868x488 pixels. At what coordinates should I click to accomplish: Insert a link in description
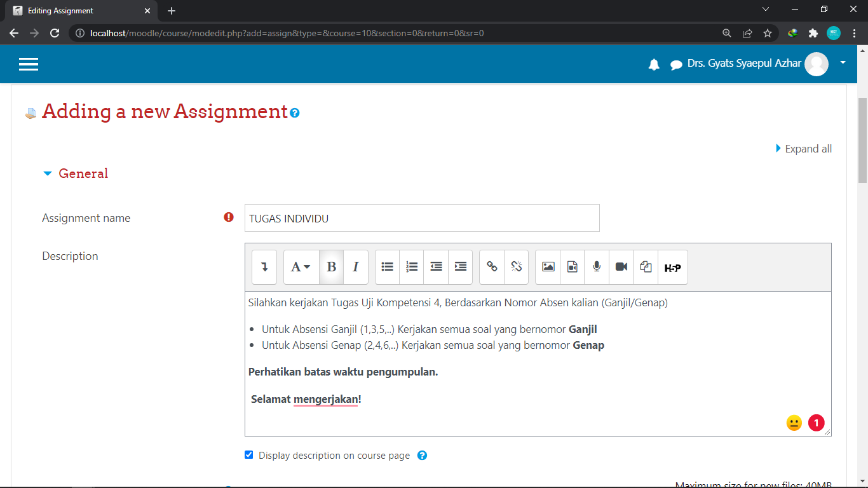pos(492,267)
